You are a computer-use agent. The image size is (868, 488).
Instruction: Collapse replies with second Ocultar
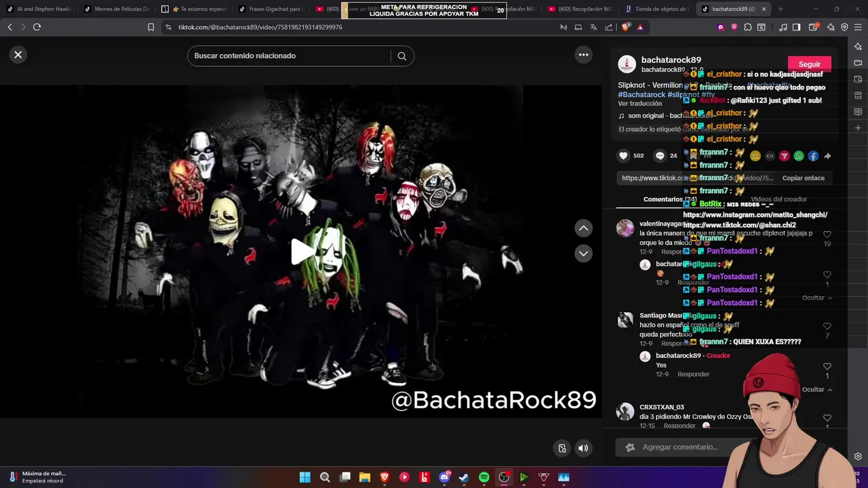coord(817,390)
